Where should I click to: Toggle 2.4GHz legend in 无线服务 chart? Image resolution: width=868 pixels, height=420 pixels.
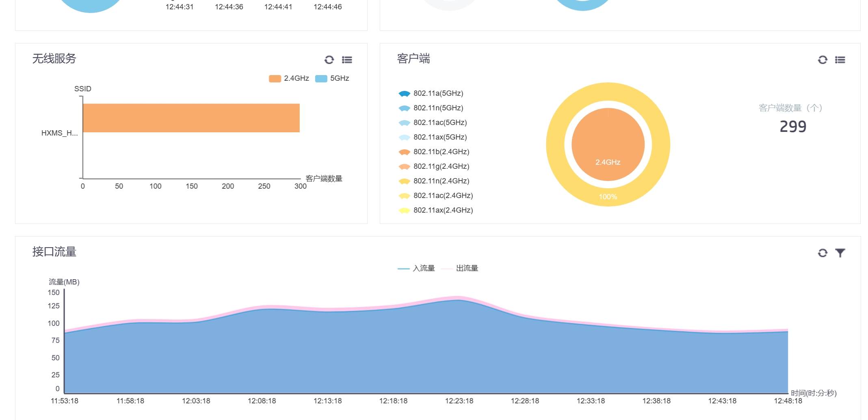pos(289,78)
